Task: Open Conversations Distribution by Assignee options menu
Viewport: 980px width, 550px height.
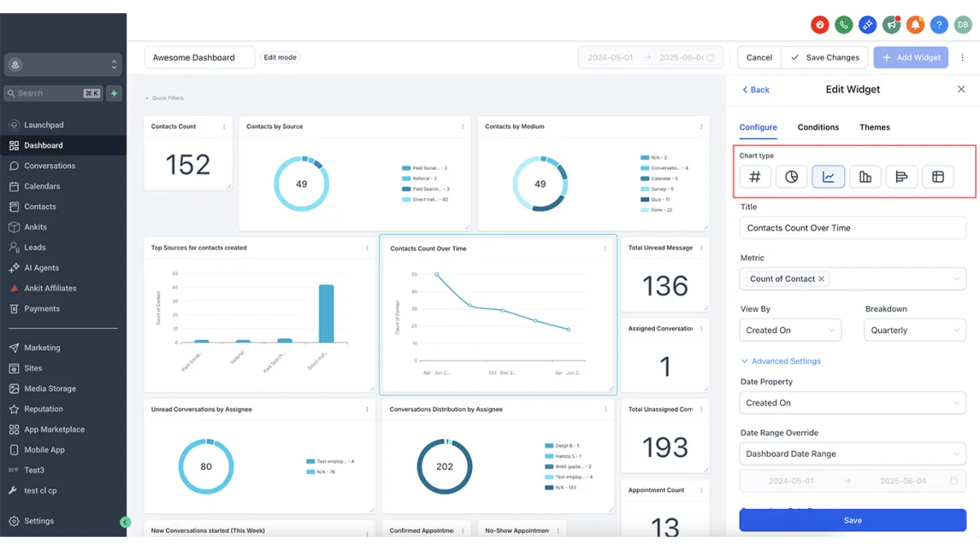Action: (x=606, y=409)
